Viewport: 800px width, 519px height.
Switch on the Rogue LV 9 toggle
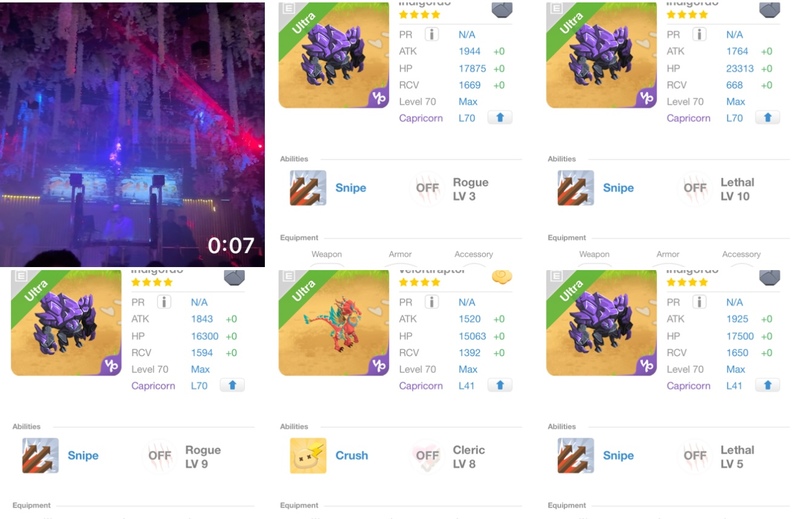159,456
